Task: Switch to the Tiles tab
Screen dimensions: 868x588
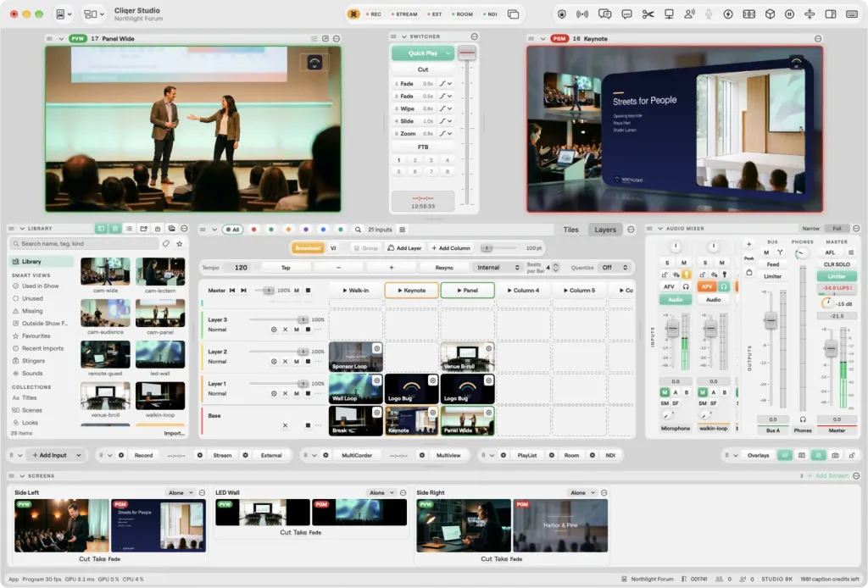Action: click(x=570, y=230)
